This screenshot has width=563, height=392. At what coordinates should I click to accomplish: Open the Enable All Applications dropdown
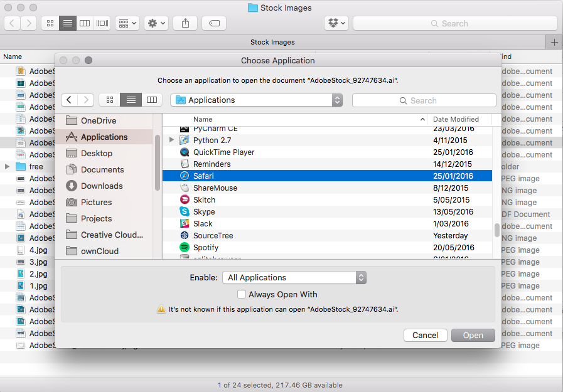pyautogui.click(x=294, y=277)
